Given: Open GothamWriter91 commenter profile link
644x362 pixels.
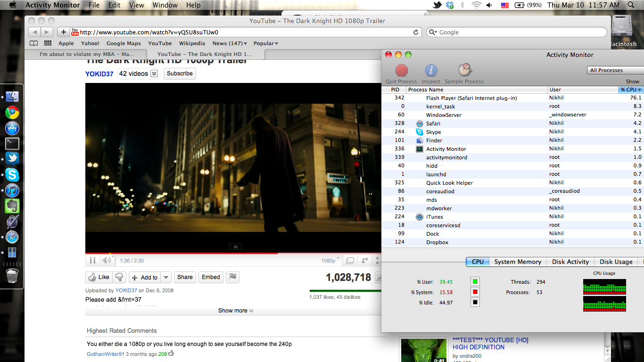Looking at the screenshot, I should tap(106, 354).
